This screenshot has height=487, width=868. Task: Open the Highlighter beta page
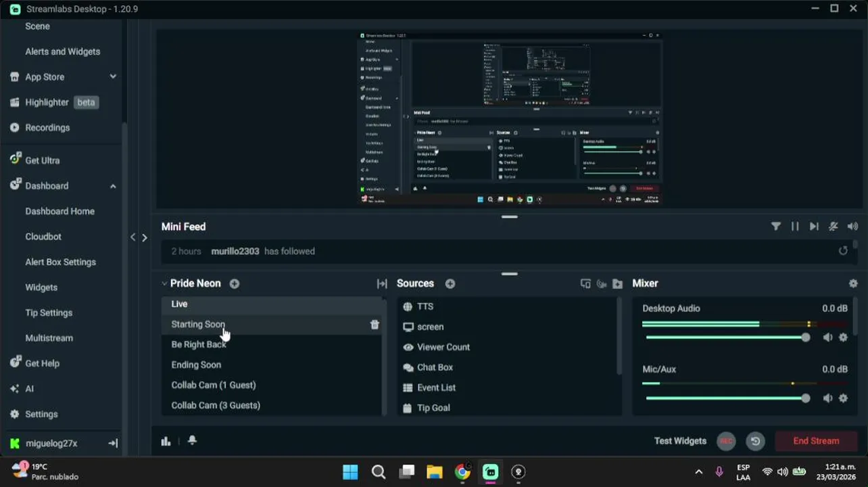tap(54, 102)
